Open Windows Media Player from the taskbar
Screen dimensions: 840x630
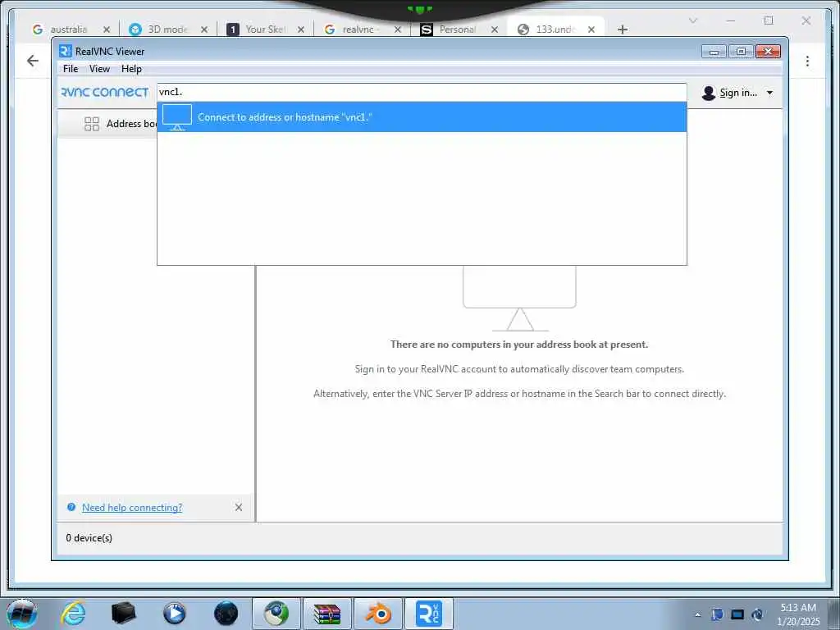(x=174, y=614)
